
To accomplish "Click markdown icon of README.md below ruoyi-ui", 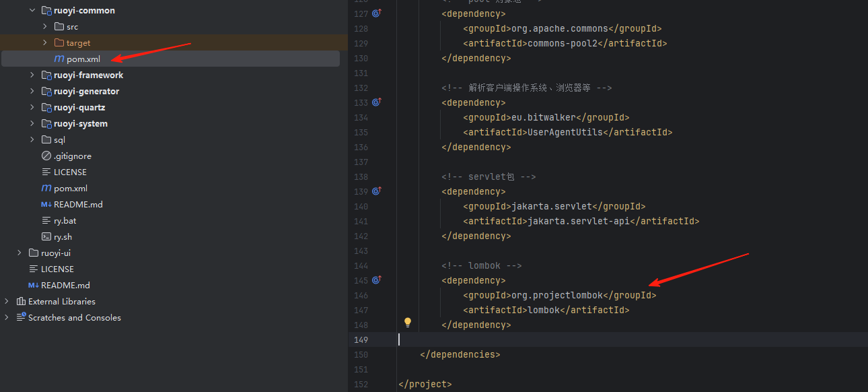I will [x=34, y=285].
